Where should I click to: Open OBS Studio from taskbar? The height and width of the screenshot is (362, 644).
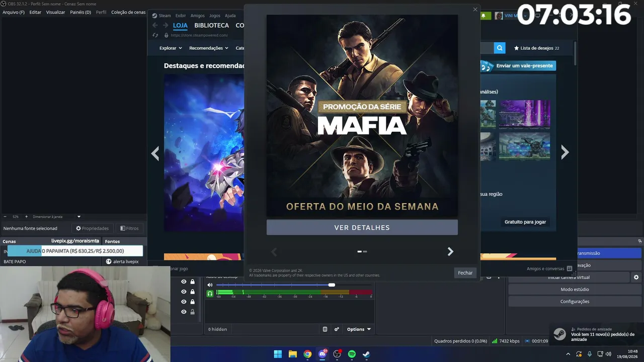click(x=337, y=354)
